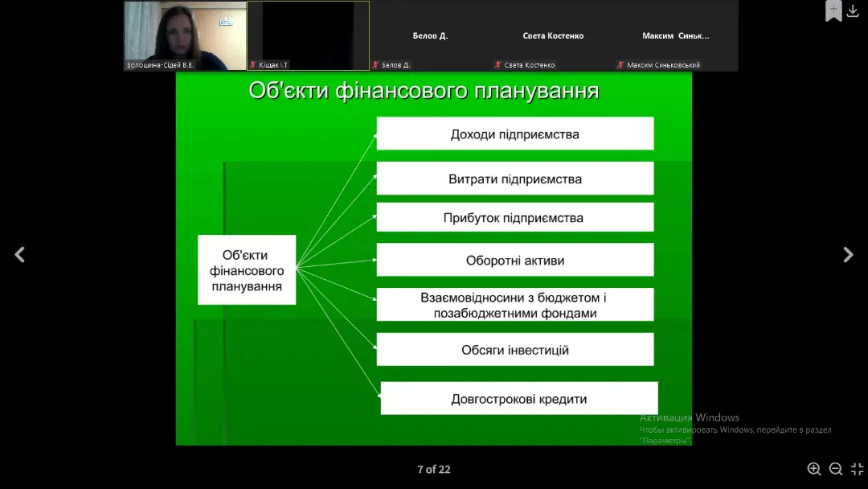Click muted mic icon beside Максим Синьковський
This screenshot has height=489, width=868.
coord(620,65)
